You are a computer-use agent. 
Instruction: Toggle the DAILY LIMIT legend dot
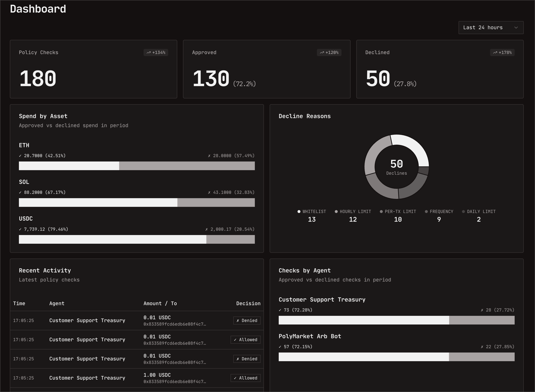(x=463, y=211)
